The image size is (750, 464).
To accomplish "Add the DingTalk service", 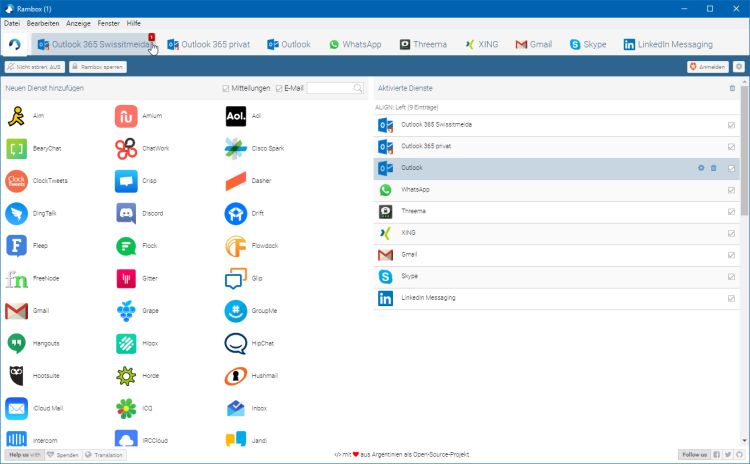I will pyautogui.click(x=31, y=214).
